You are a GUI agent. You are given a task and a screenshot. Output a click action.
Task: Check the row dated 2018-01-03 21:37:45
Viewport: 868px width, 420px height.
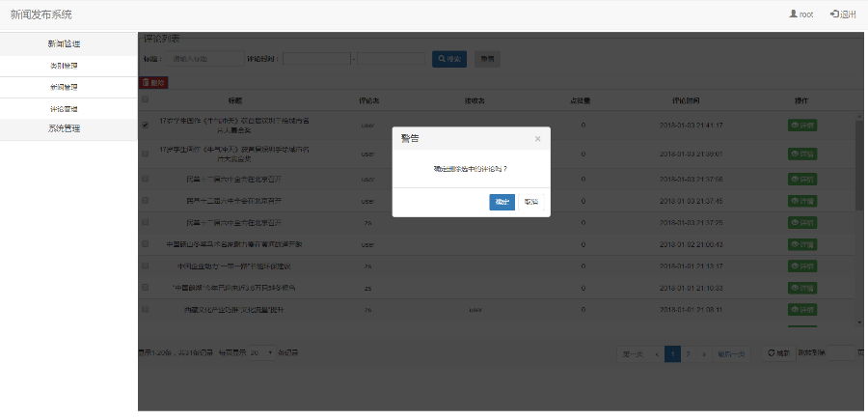[x=145, y=200]
